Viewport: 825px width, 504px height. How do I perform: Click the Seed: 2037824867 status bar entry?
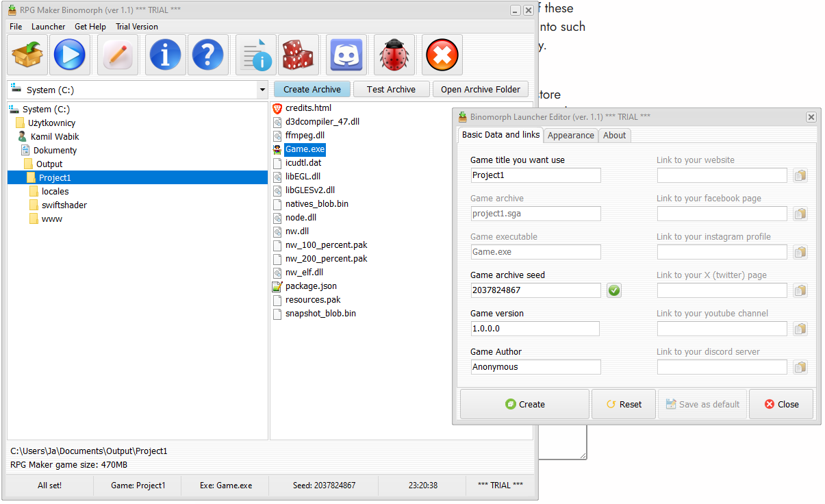click(x=324, y=485)
